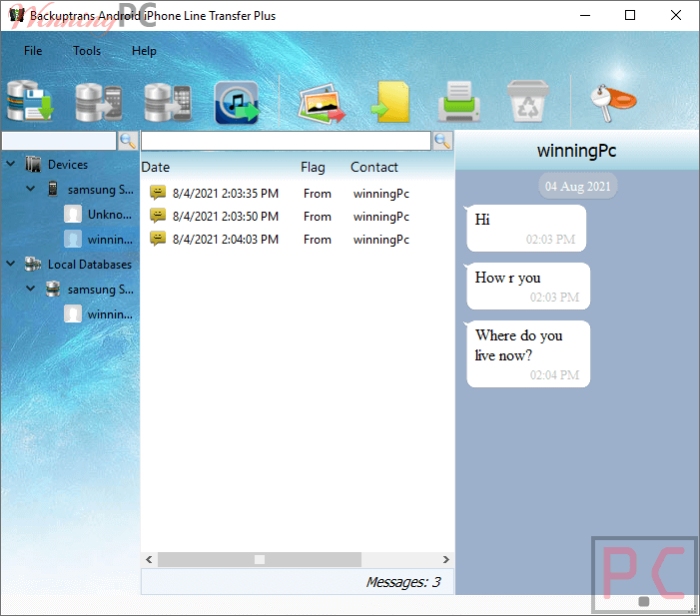Sort messages by Flag column
This screenshot has height=616, width=700.
[313, 167]
